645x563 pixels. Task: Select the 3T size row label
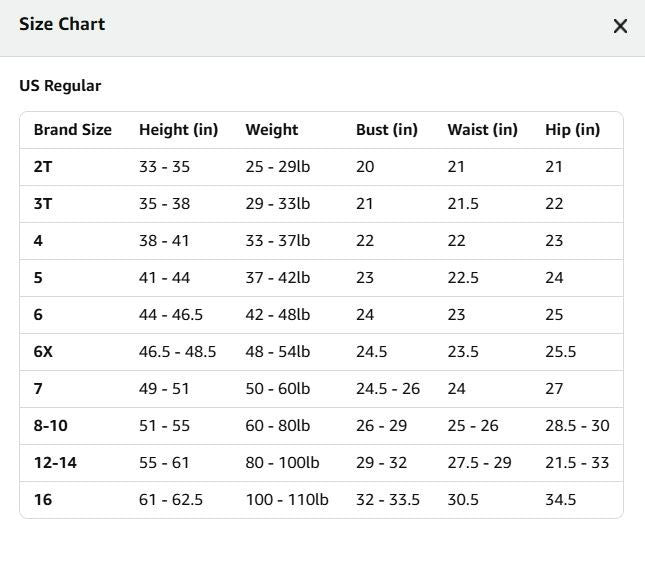point(43,204)
